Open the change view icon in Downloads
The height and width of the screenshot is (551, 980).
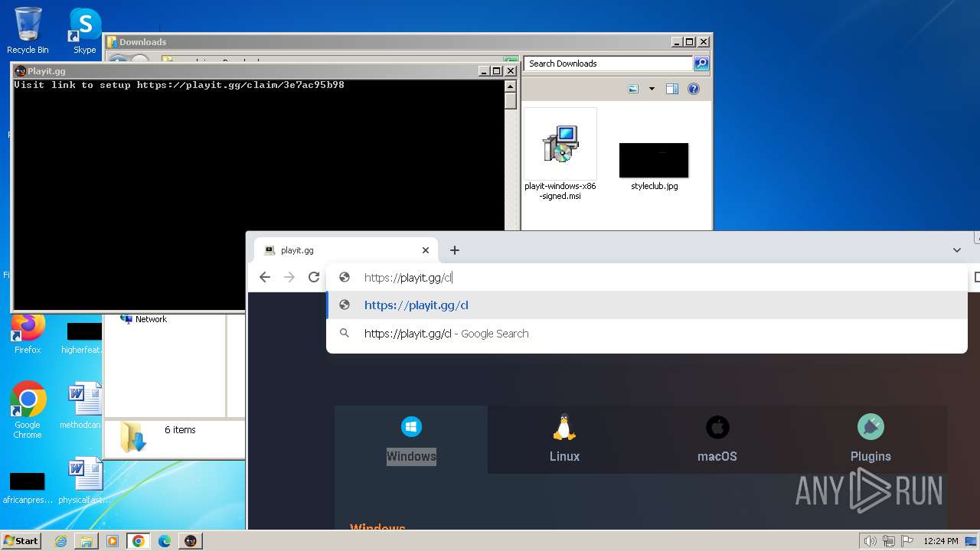tap(633, 89)
